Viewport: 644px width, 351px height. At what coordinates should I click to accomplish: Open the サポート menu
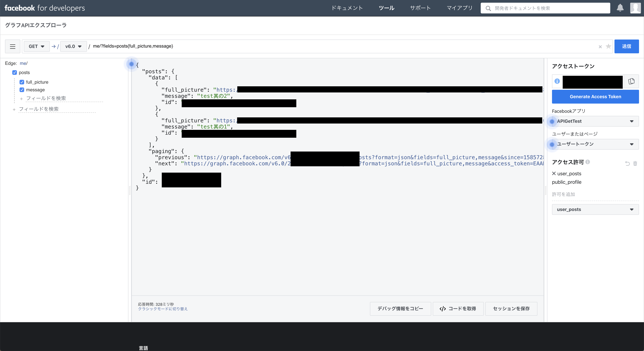point(420,8)
